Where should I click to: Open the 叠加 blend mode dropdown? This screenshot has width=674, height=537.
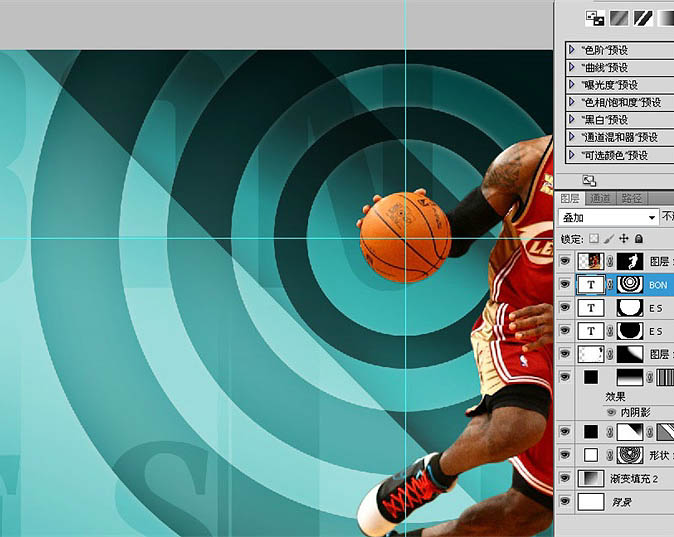pos(608,218)
